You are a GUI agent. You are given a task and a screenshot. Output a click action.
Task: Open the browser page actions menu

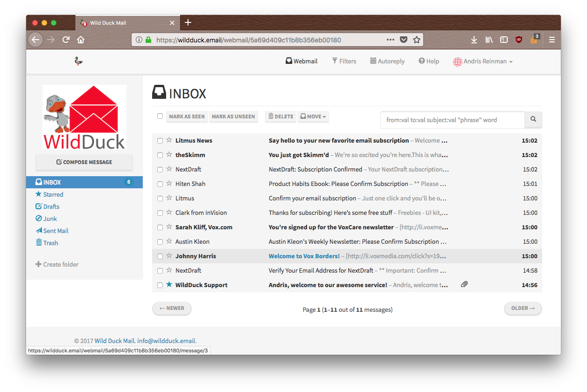click(x=391, y=40)
